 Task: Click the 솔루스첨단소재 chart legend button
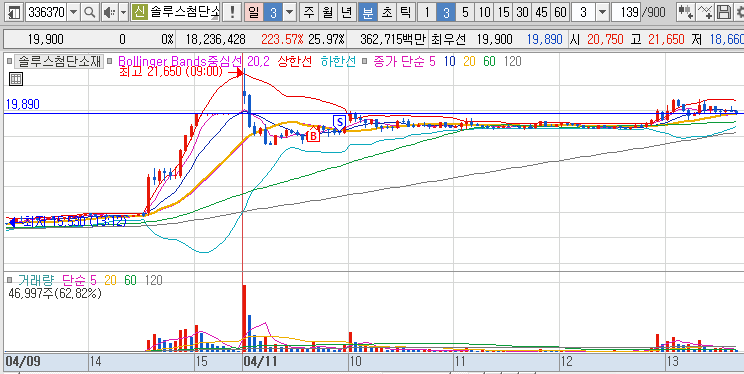59,61
